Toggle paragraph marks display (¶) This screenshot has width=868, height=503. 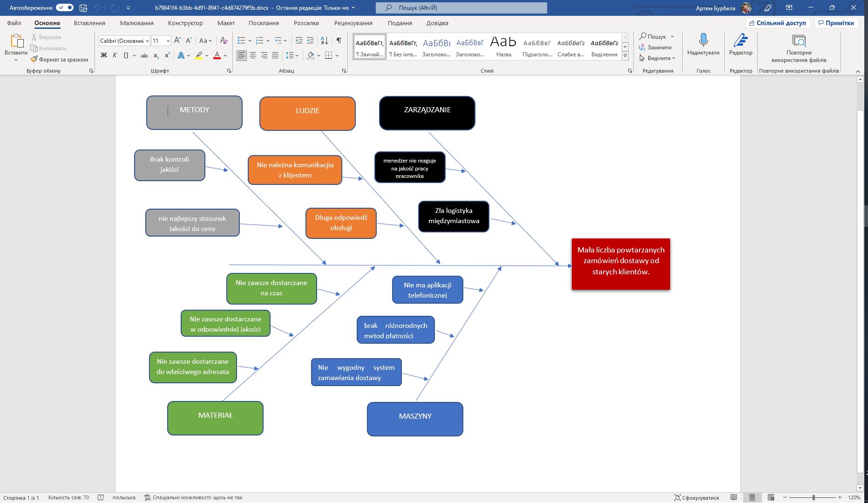tap(339, 41)
